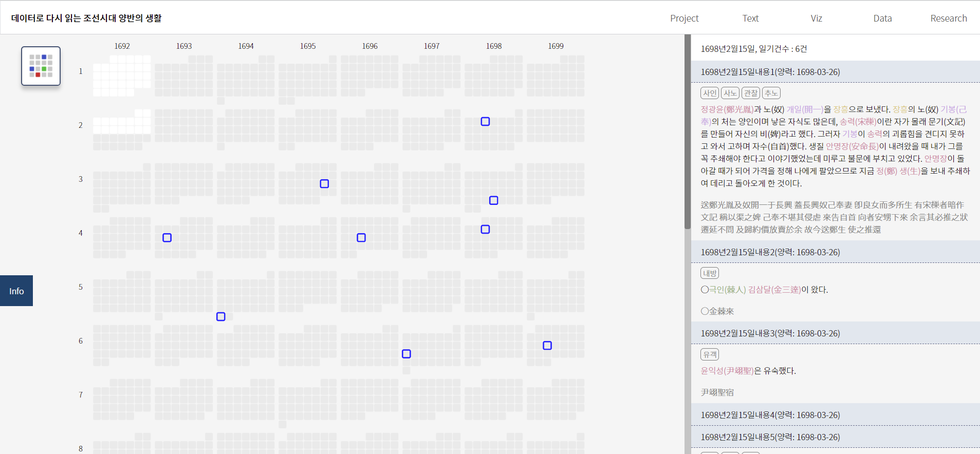
Task: Select the blue highlighted day in 1693 row 4
Action: point(167,238)
